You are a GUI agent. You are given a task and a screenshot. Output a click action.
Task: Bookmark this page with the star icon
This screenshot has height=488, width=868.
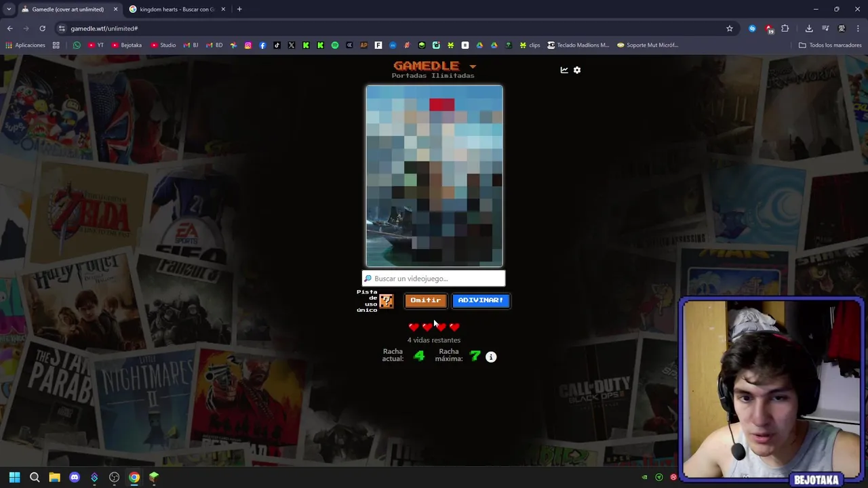point(730,28)
